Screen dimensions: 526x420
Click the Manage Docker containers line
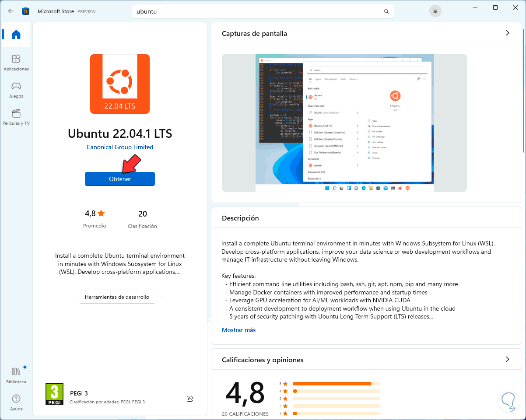tap(326, 292)
